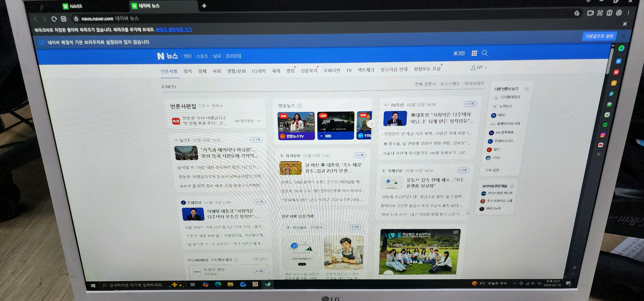644x301 pixels.
Task: Open the MY profile icon link
Action: [478, 68]
